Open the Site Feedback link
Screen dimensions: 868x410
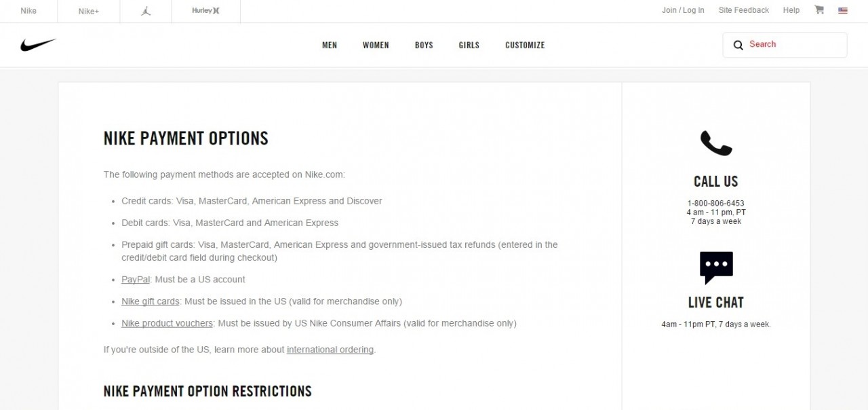744,10
